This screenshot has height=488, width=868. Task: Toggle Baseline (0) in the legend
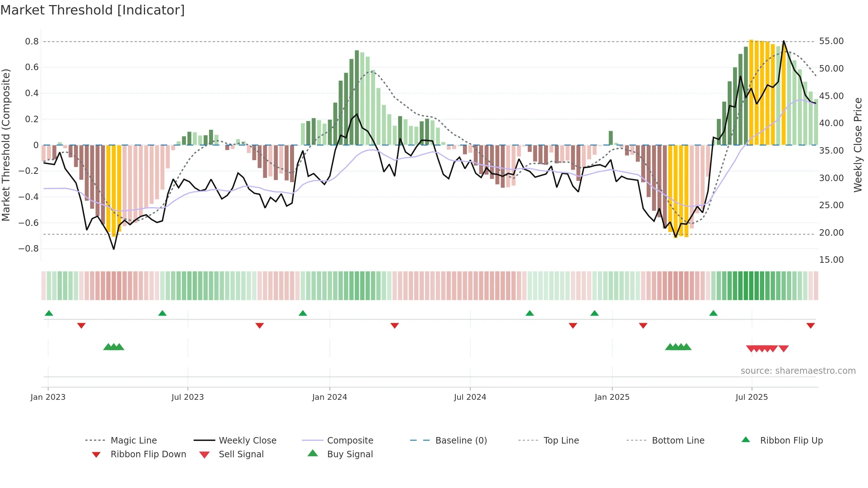coord(448,440)
